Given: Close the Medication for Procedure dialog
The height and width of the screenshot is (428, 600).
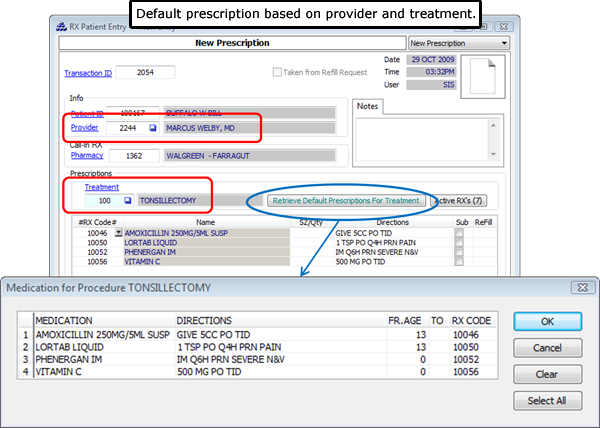Looking at the screenshot, I should [579, 287].
